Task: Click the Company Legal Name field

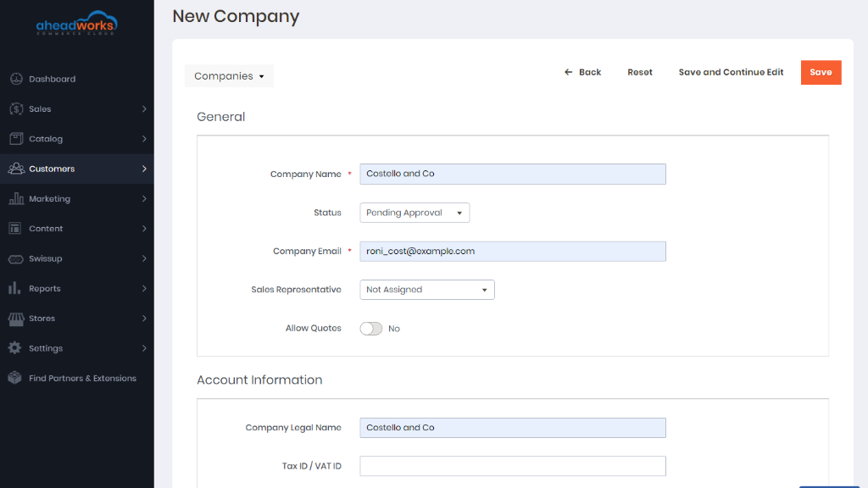Action: (x=513, y=428)
